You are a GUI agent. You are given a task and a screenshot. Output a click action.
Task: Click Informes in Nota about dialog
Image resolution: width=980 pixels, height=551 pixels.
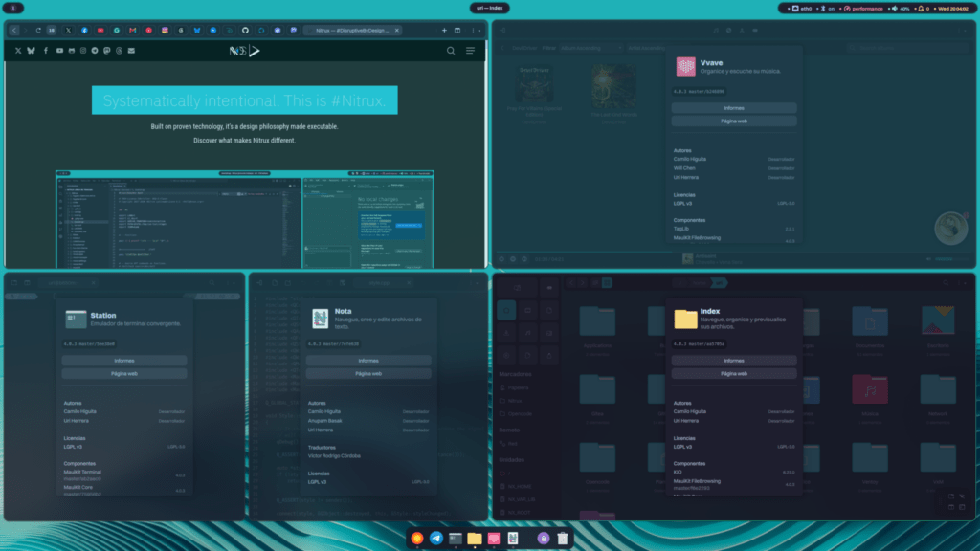pyautogui.click(x=368, y=361)
